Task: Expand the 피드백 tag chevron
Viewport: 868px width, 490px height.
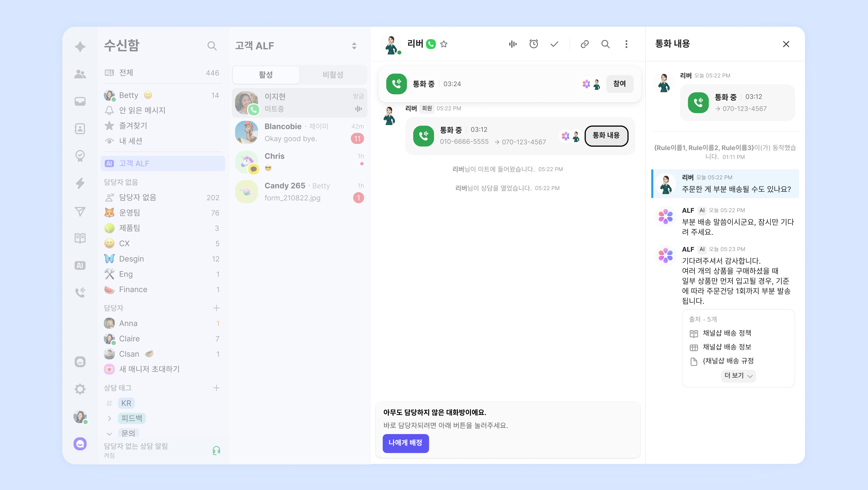Action: pos(109,418)
